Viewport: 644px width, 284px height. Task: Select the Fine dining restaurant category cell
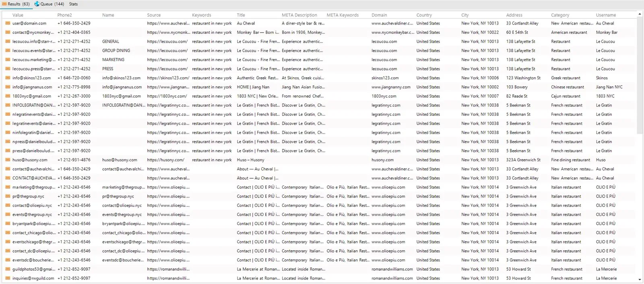point(570,160)
